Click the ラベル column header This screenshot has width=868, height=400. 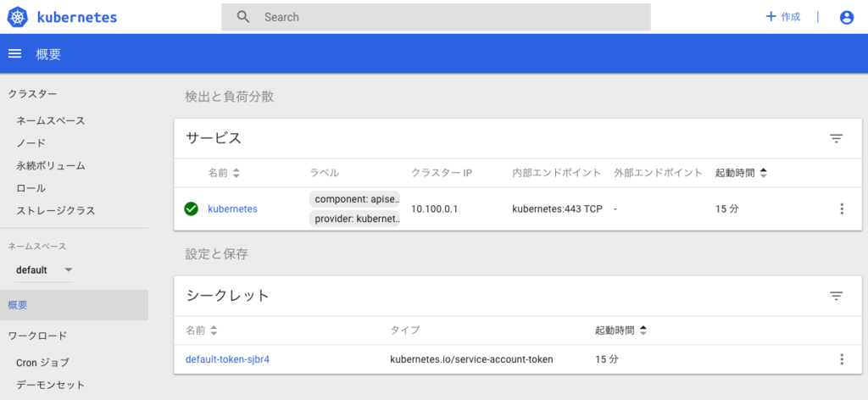(325, 173)
